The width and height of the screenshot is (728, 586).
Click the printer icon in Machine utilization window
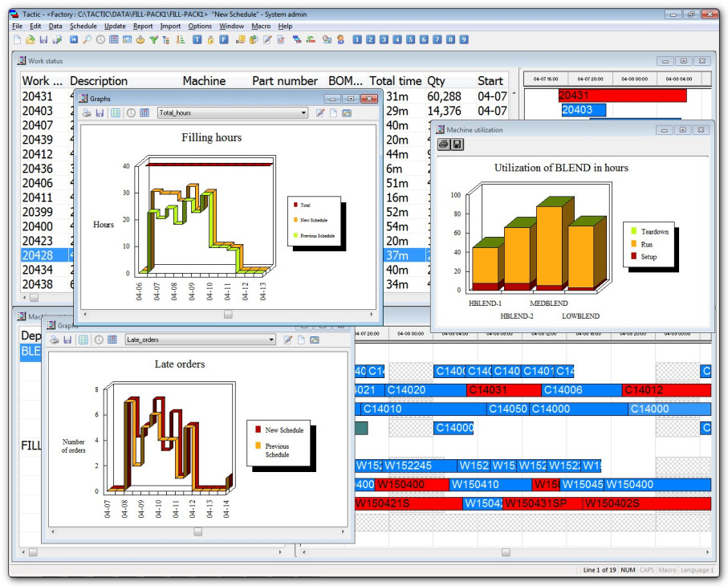443,144
